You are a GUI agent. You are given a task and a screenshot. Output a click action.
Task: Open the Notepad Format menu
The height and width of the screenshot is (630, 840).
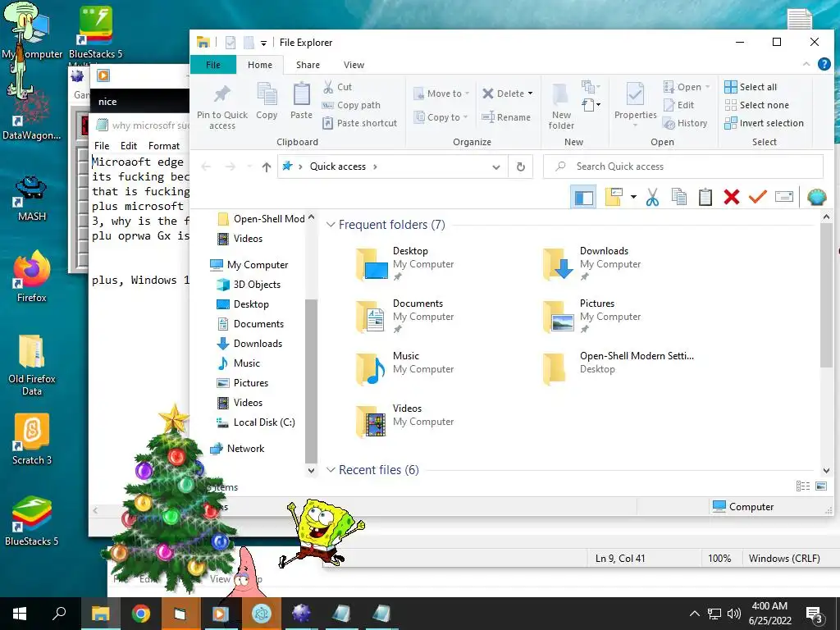coord(164,146)
